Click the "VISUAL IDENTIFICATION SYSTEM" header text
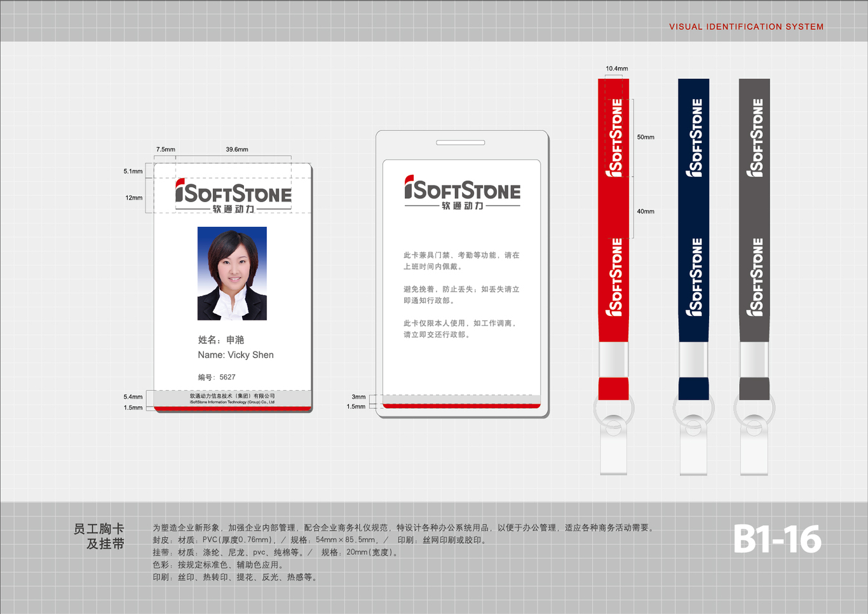Viewport: 868px width, 614px height. (x=746, y=27)
